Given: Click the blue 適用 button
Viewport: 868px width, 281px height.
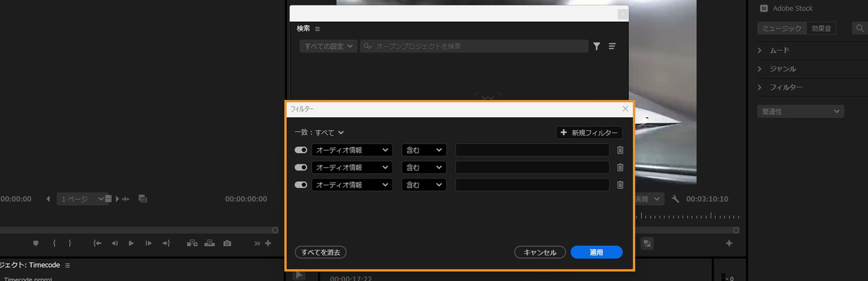Looking at the screenshot, I should pos(596,252).
